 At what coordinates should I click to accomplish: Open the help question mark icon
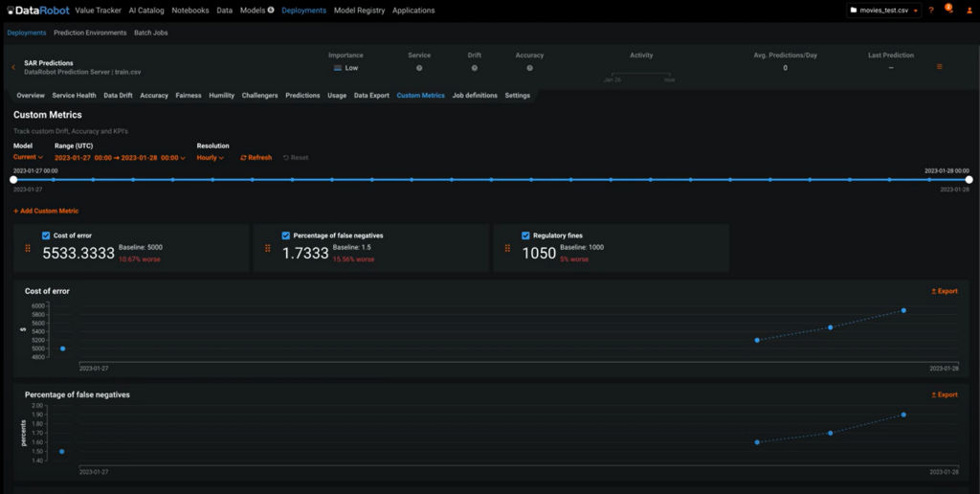[931, 11]
